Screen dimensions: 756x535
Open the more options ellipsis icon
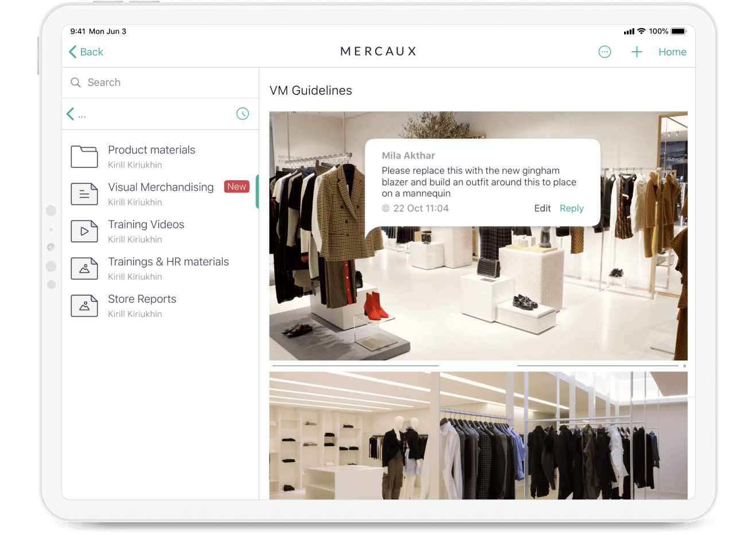605,52
